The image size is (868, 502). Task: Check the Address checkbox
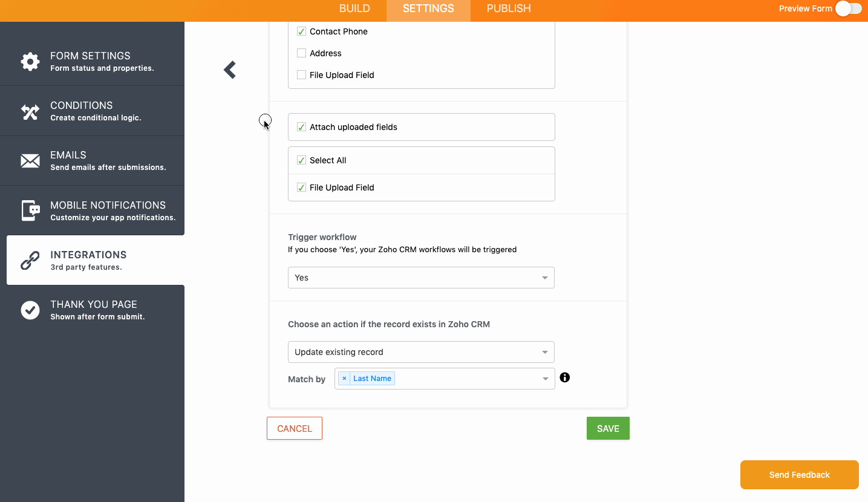301,53
